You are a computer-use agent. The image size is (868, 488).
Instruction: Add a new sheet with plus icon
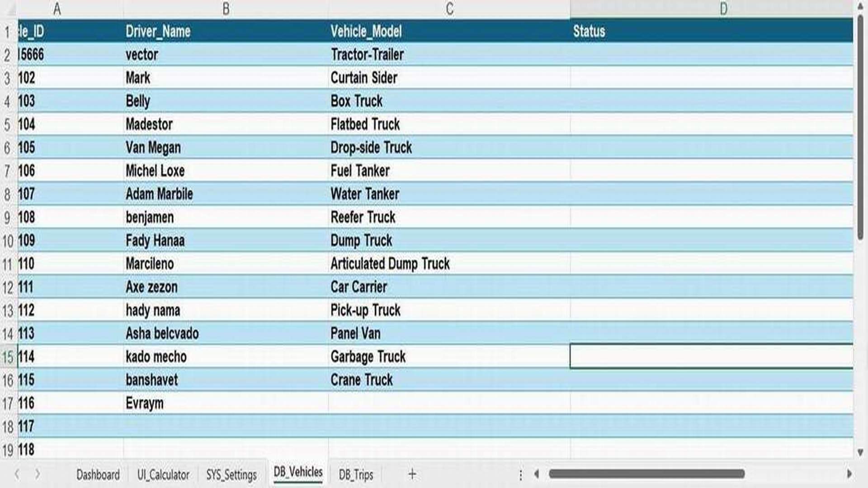click(x=412, y=474)
